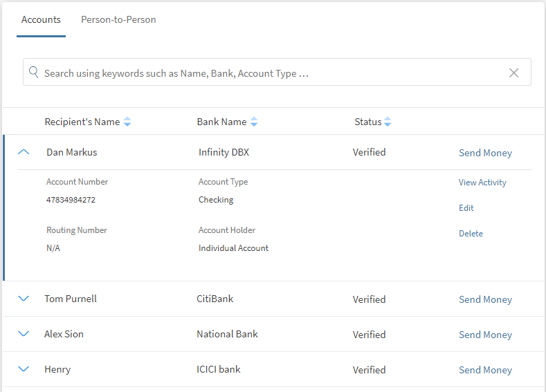Send Money to Dan Markus
This screenshot has width=546, height=392.
[x=485, y=153]
